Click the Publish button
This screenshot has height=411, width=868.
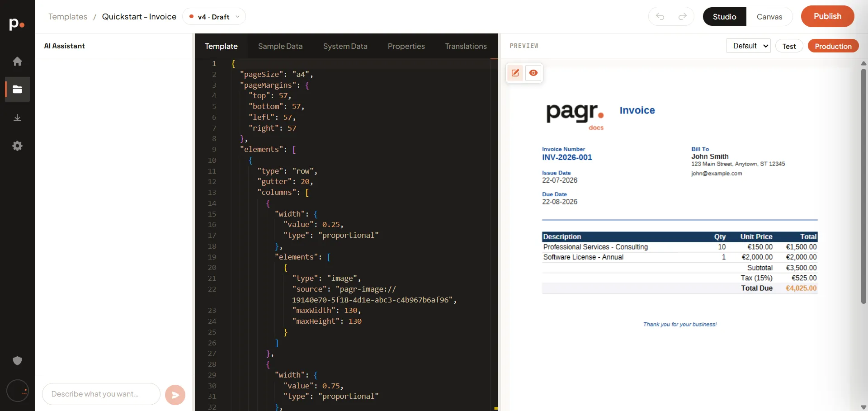tap(827, 16)
